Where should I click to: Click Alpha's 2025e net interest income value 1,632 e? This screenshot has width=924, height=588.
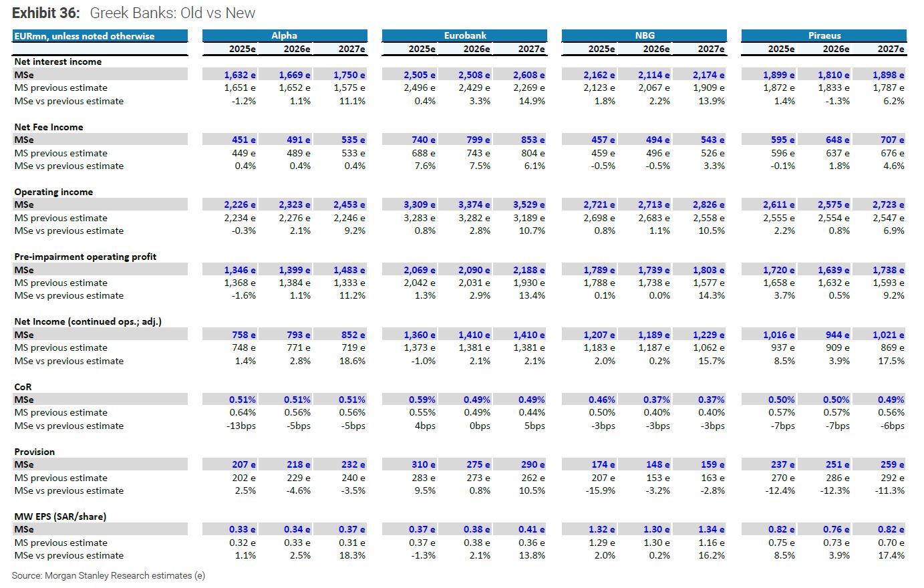point(240,75)
